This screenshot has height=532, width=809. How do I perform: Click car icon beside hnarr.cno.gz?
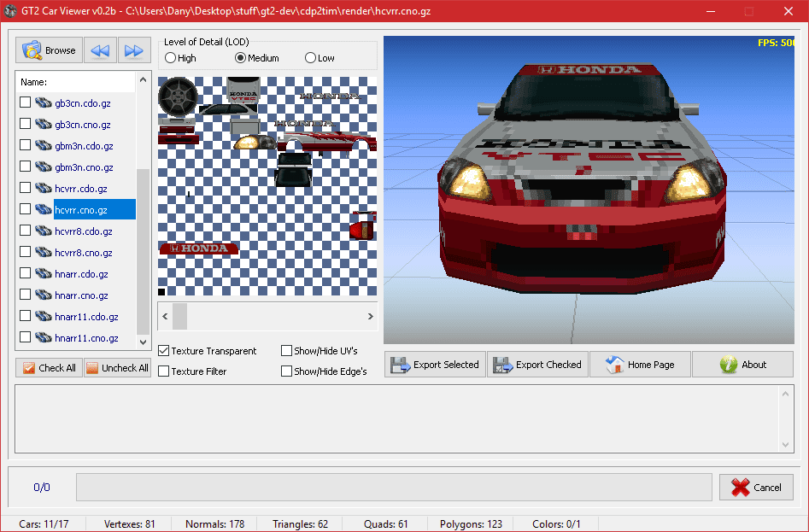[x=44, y=295]
